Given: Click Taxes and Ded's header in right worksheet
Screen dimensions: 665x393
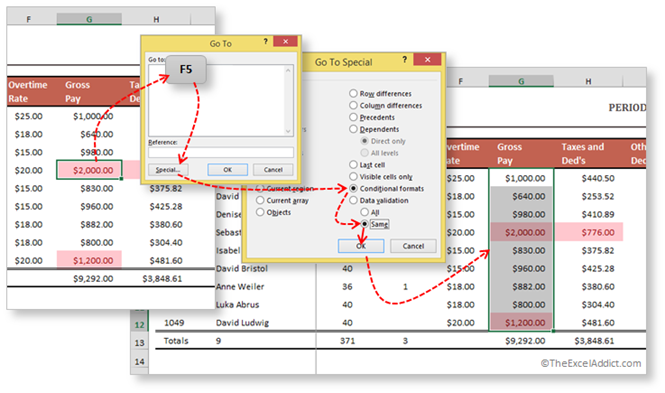Looking at the screenshot, I should [582, 153].
